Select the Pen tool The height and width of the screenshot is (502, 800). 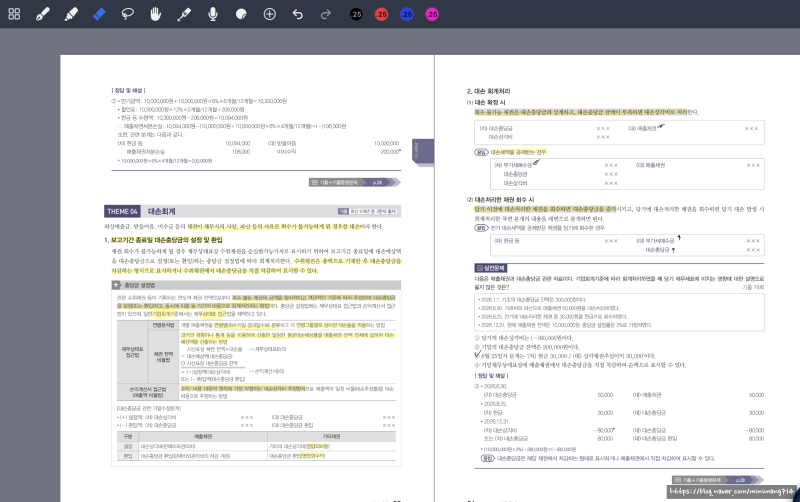43,14
